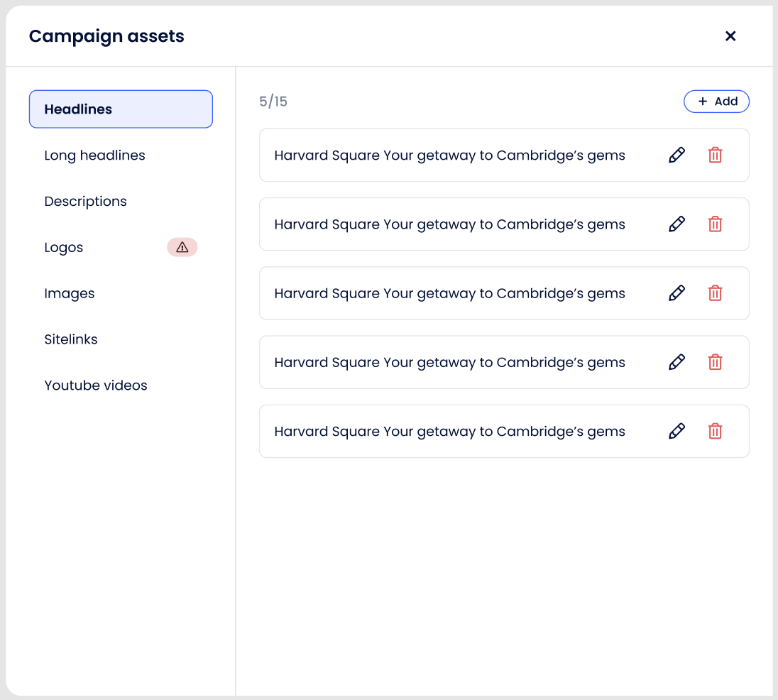Open Youtube videos section
The height and width of the screenshot is (700, 778).
pyautogui.click(x=96, y=385)
